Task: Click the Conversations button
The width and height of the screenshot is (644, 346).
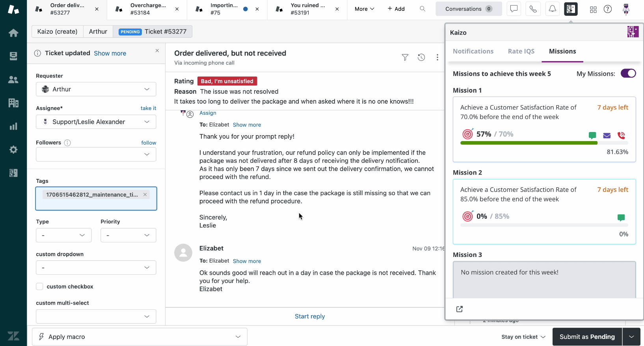Action: (x=469, y=9)
